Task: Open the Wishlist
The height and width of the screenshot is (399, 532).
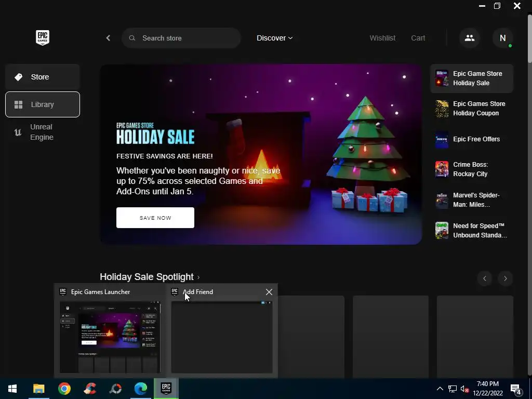Action: 382,38
